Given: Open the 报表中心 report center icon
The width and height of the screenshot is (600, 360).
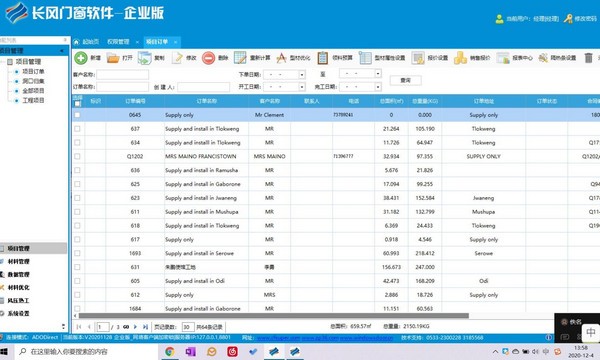Looking at the screenshot, I should (503, 58).
